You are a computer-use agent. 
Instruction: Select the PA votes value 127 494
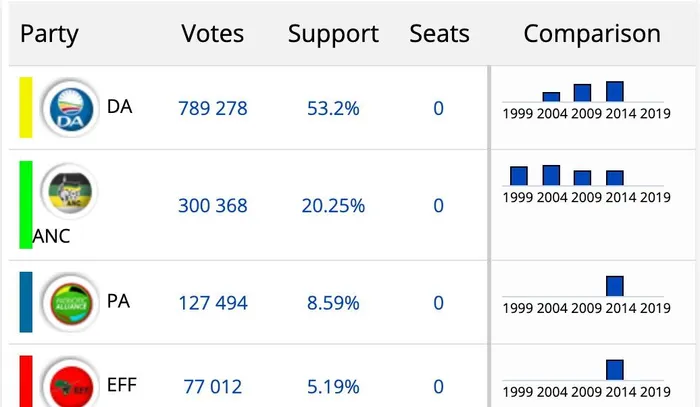[x=212, y=303]
